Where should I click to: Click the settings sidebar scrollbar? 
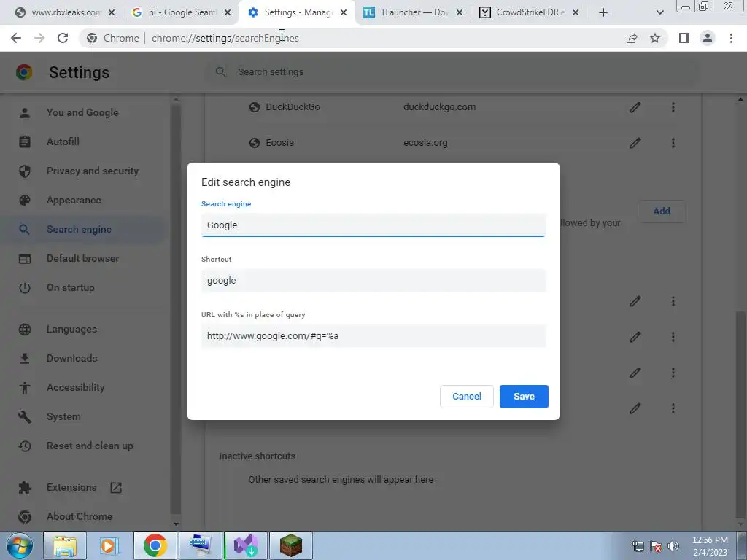point(176,308)
